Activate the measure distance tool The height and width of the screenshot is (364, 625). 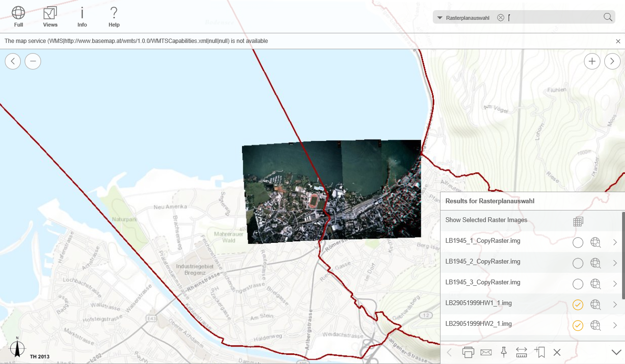[x=522, y=352]
